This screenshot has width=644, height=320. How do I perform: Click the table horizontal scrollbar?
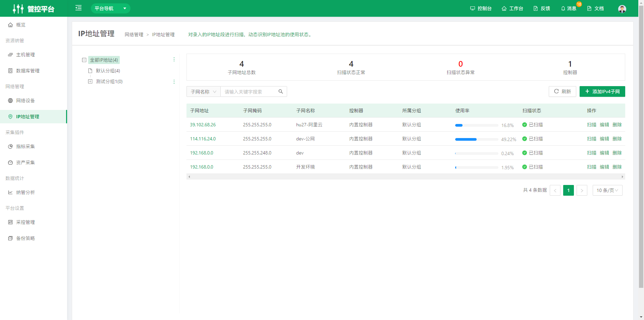406,177
